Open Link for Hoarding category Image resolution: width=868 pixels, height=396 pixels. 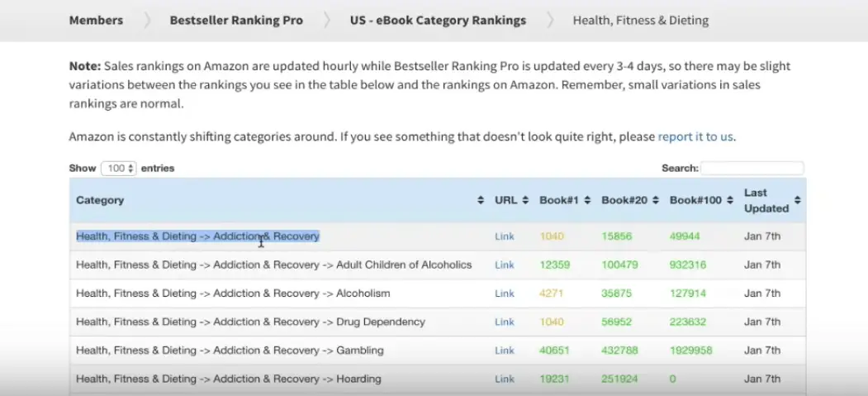point(505,379)
